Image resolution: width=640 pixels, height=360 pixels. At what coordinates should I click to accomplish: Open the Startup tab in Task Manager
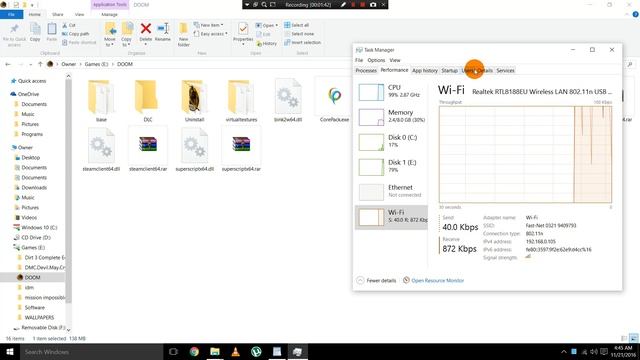click(x=449, y=71)
